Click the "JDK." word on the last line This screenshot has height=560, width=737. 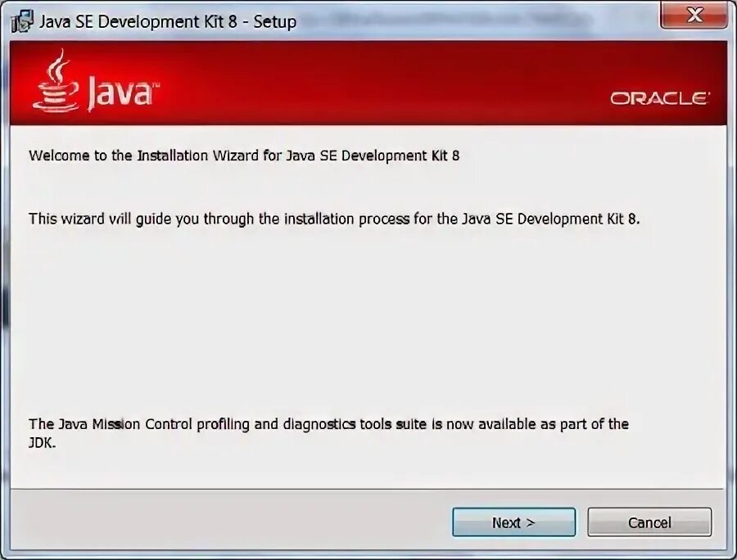pos(43,443)
